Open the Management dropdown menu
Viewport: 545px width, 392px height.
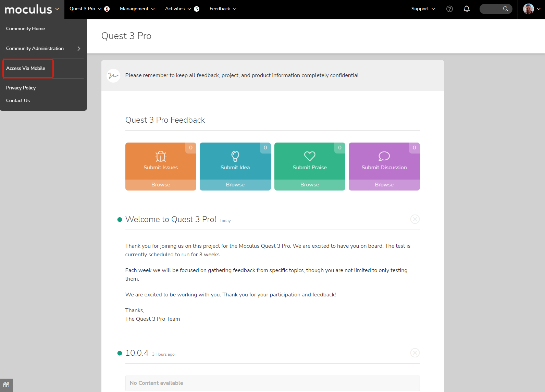coord(137,9)
